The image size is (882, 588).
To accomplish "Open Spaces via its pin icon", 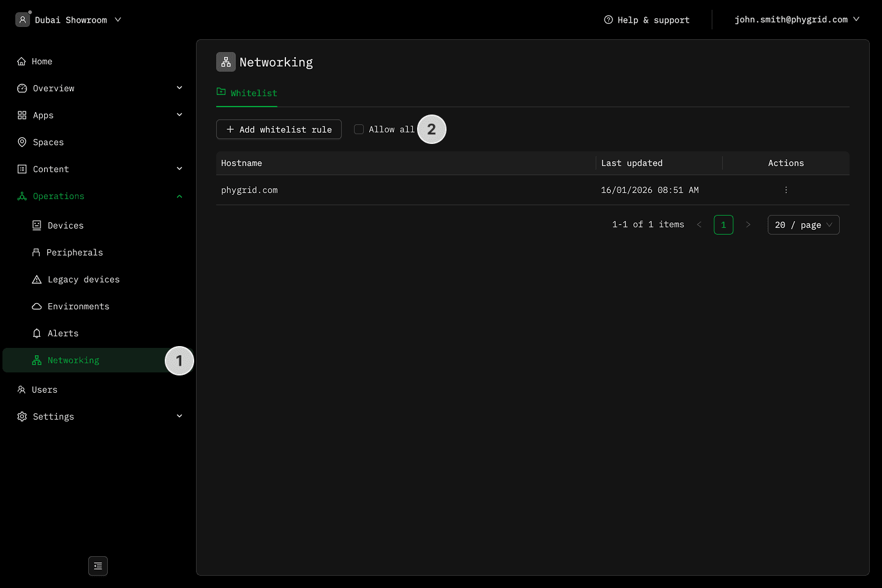I will 22,142.
